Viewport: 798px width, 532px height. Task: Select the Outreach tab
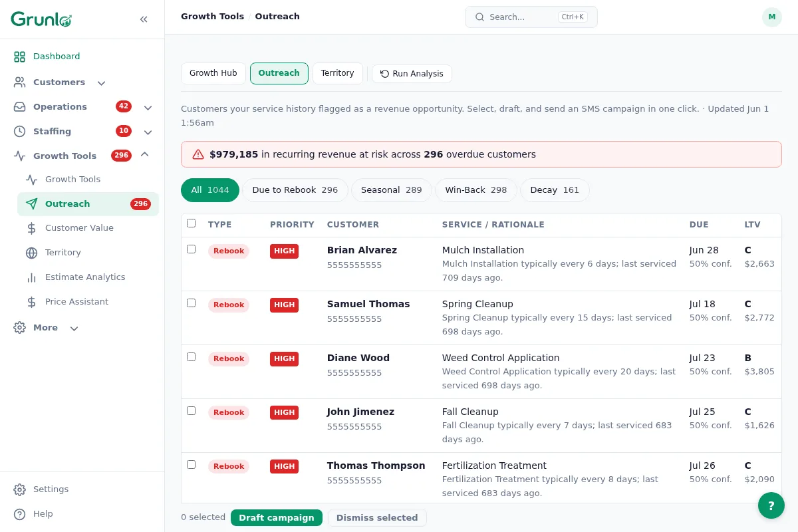coord(279,73)
